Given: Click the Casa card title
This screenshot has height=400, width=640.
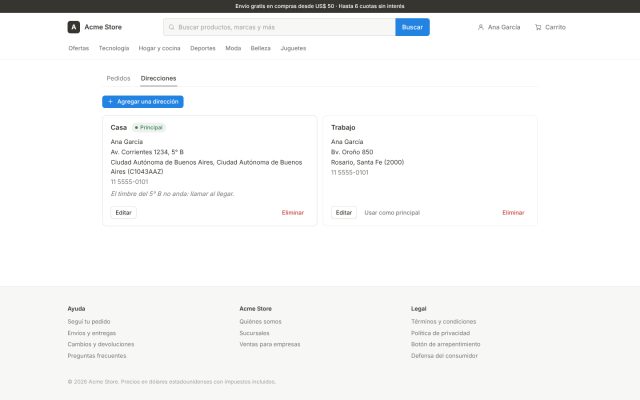Looking at the screenshot, I should [x=118, y=127].
